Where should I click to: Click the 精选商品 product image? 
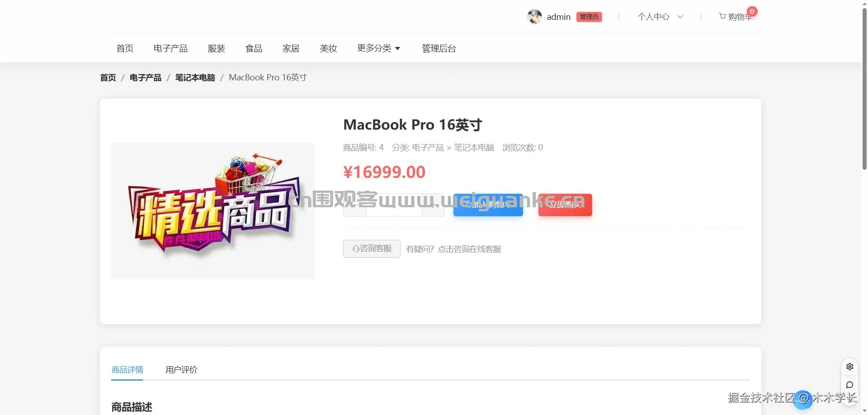point(213,211)
